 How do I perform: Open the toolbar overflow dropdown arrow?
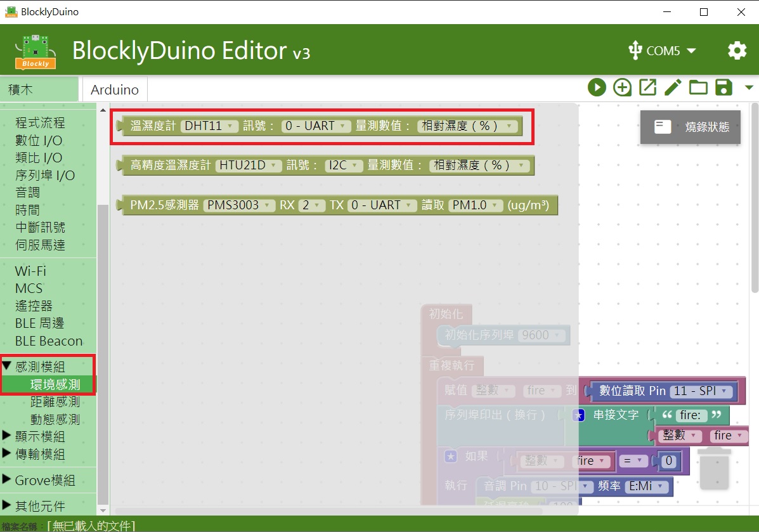click(749, 88)
